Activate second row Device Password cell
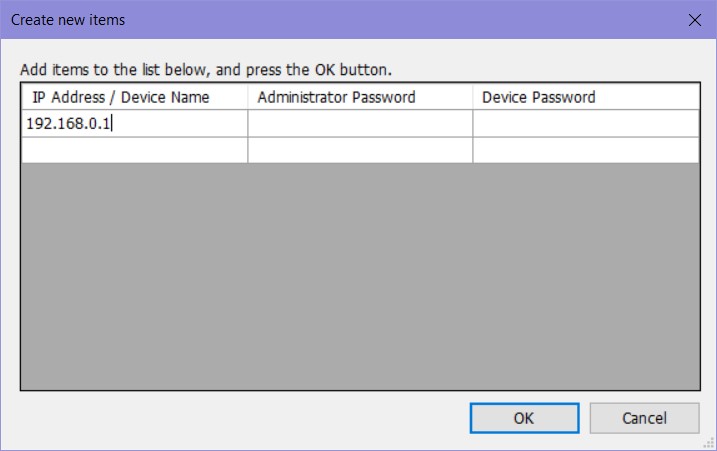717x451 pixels. coord(585,150)
